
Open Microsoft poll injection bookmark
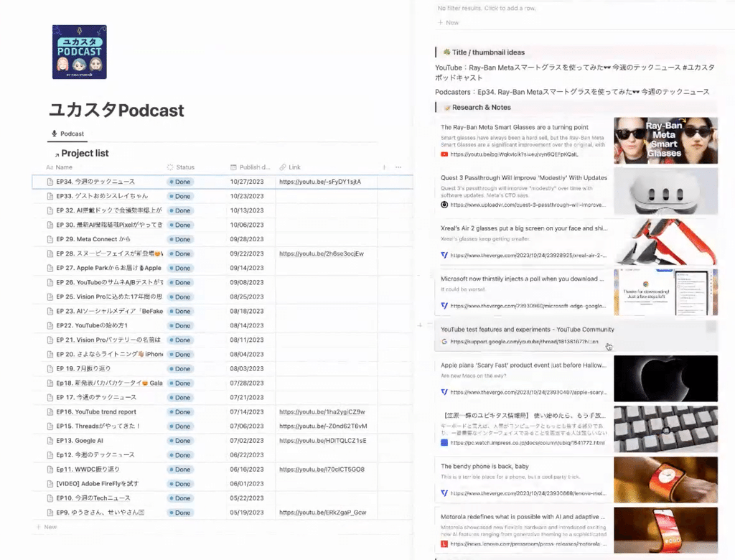tap(523, 292)
